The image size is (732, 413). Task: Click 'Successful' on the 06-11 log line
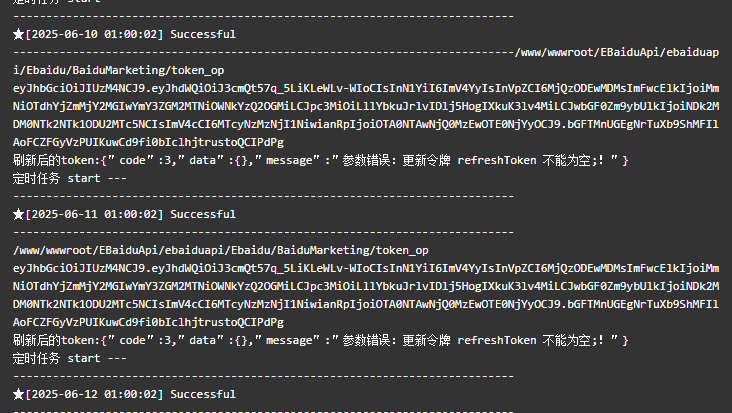point(203,214)
